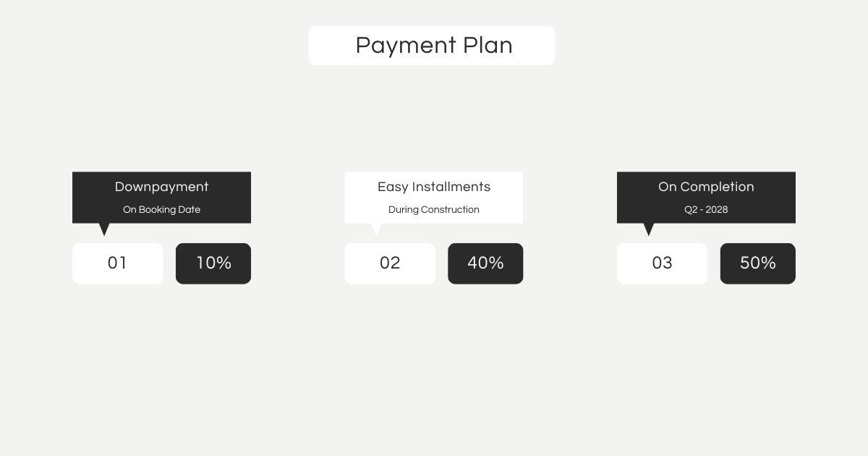Click the word 'During' in the subtitle
The height and width of the screenshot is (456, 868).
click(x=403, y=210)
